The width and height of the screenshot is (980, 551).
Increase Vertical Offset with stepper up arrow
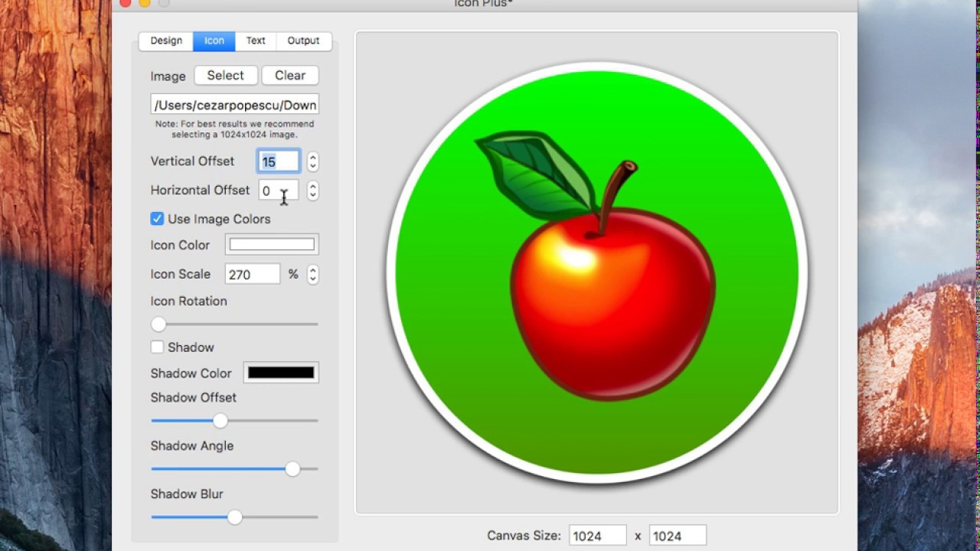[312, 157]
